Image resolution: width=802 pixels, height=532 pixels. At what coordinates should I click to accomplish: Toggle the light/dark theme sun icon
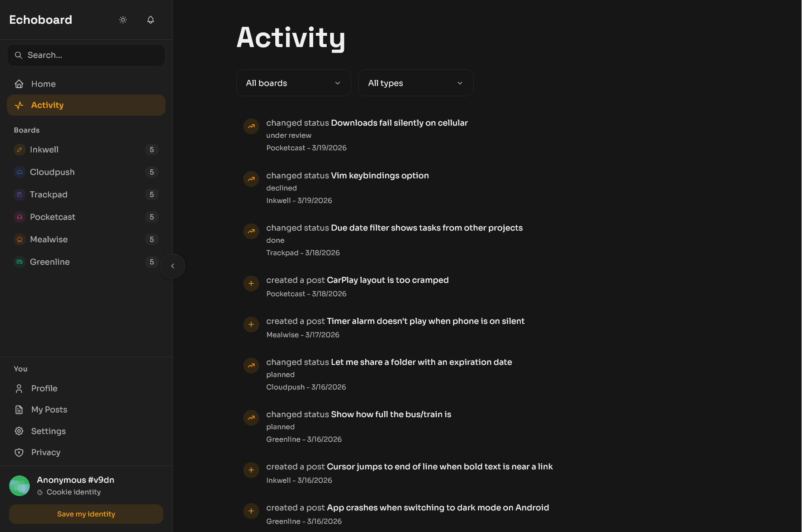pyautogui.click(x=123, y=20)
